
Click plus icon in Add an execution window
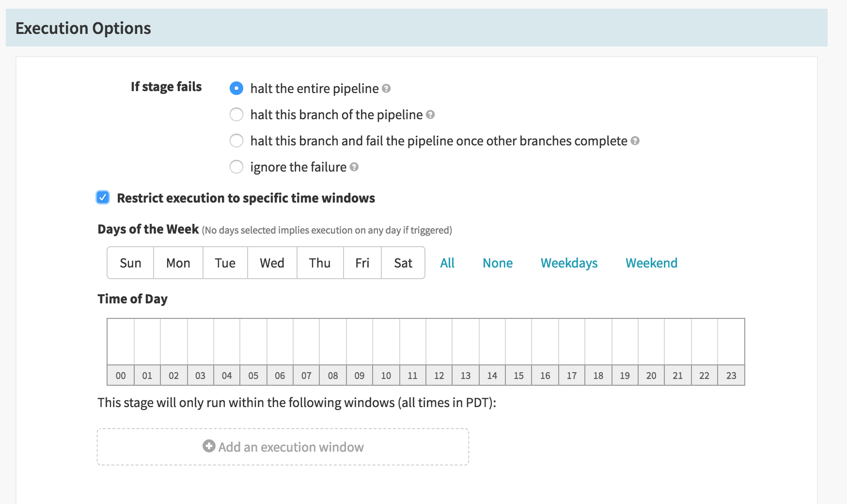click(x=209, y=446)
